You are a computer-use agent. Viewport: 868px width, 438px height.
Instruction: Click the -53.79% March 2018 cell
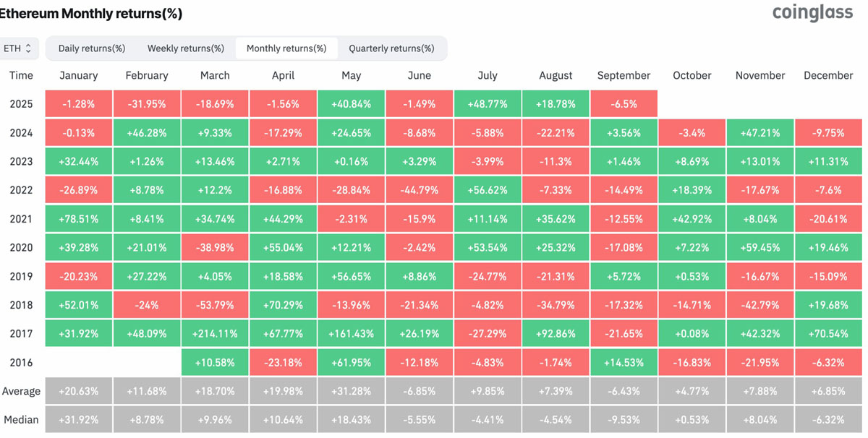click(x=215, y=305)
